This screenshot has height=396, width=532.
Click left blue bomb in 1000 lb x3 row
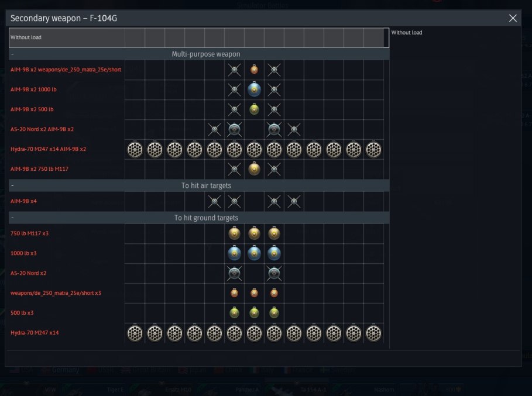pos(235,253)
